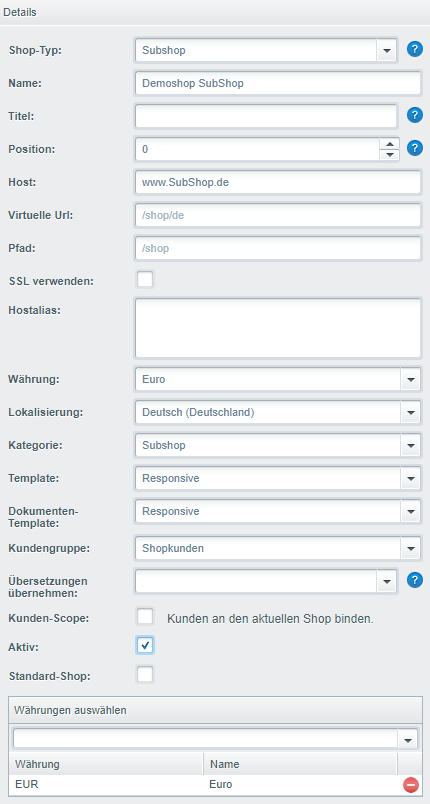Open Übersetzungen übernehmen dropdown arrow
This screenshot has height=804, width=430.
pos(387,581)
